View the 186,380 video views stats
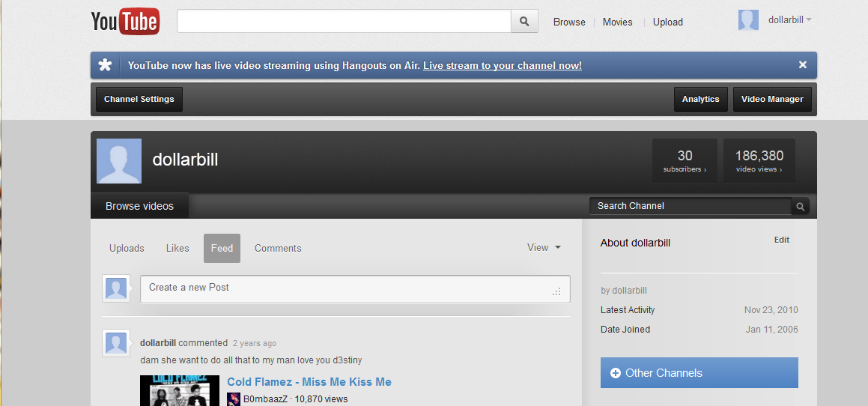Image resolution: width=868 pixels, height=406 pixels. coord(759,160)
